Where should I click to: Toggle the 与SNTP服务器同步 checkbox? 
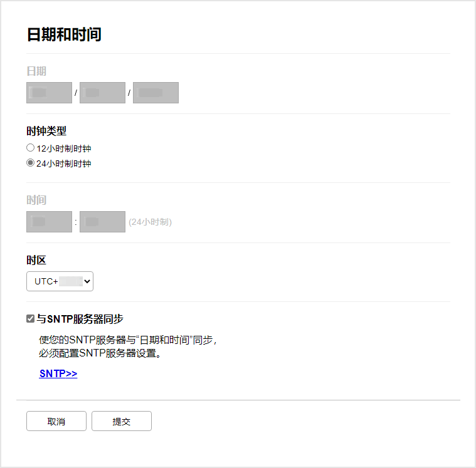click(30, 319)
